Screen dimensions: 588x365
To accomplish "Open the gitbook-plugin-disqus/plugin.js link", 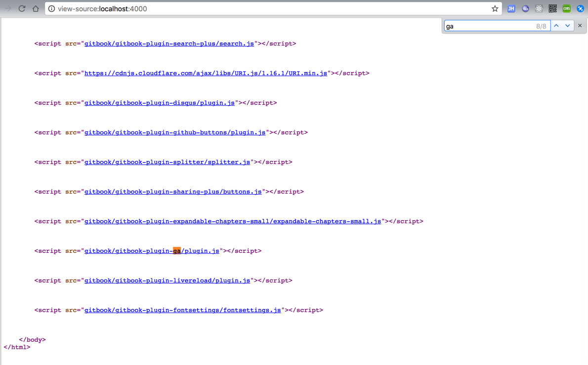I will click(160, 103).
